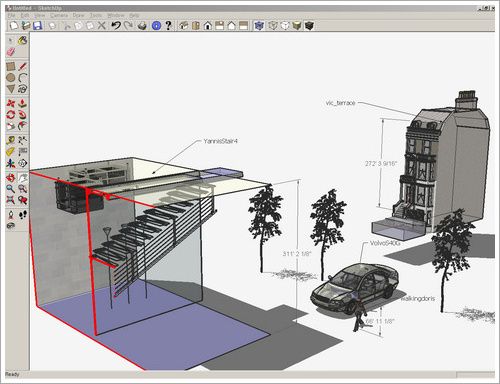This screenshot has height=384, width=500.
Task: Open Model Info with the blue i icon
Action: click(x=156, y=25)
